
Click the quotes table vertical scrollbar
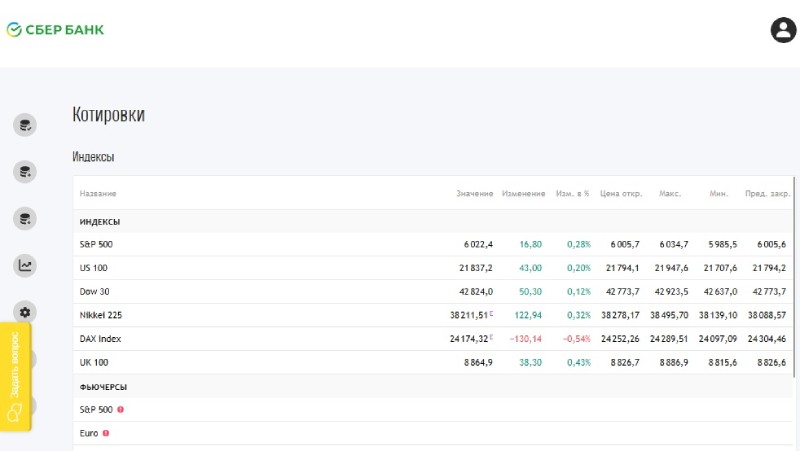click(x=794, y=277)
